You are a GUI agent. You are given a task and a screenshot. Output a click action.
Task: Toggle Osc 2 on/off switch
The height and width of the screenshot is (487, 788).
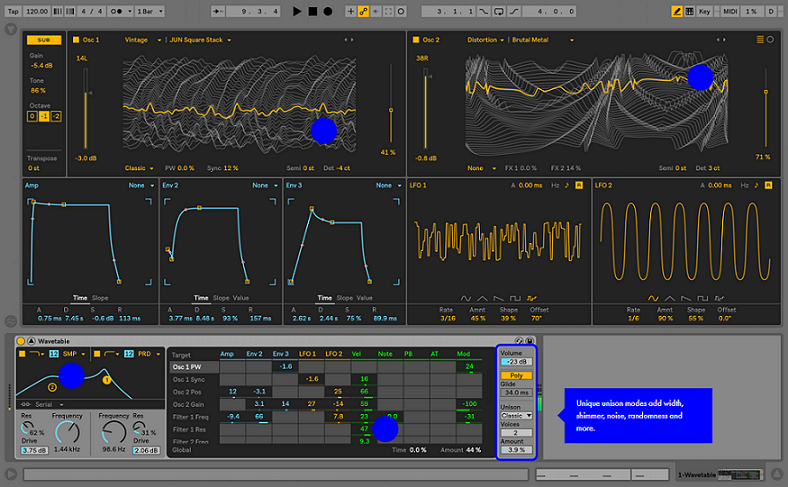click(x=417, y=40)
